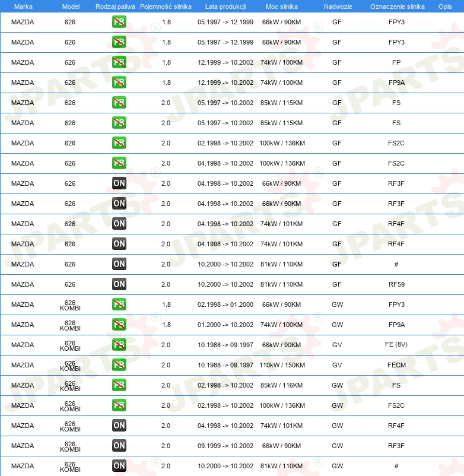Click the 85kW / 116KM power cell

[281, 385]
